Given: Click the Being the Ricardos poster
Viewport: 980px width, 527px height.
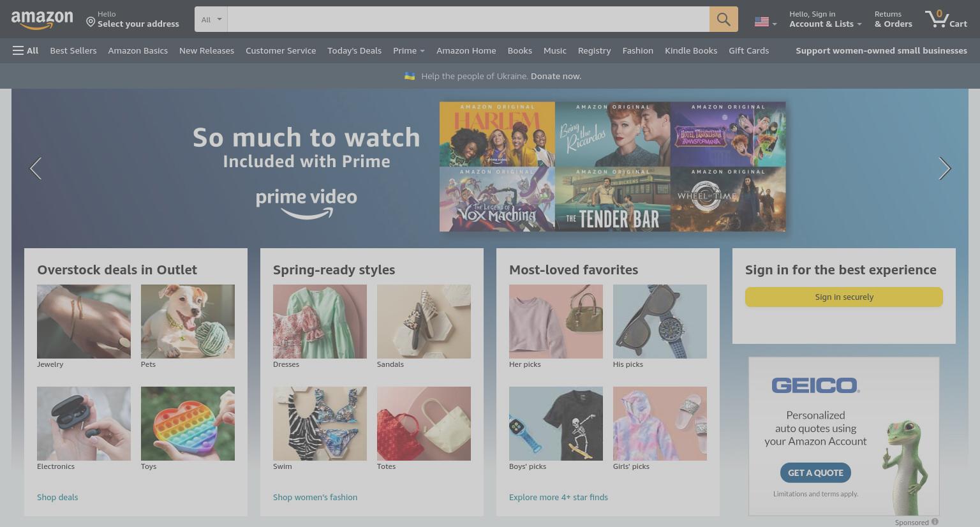Looking at the screenshot, I should (x=612, y=134).
